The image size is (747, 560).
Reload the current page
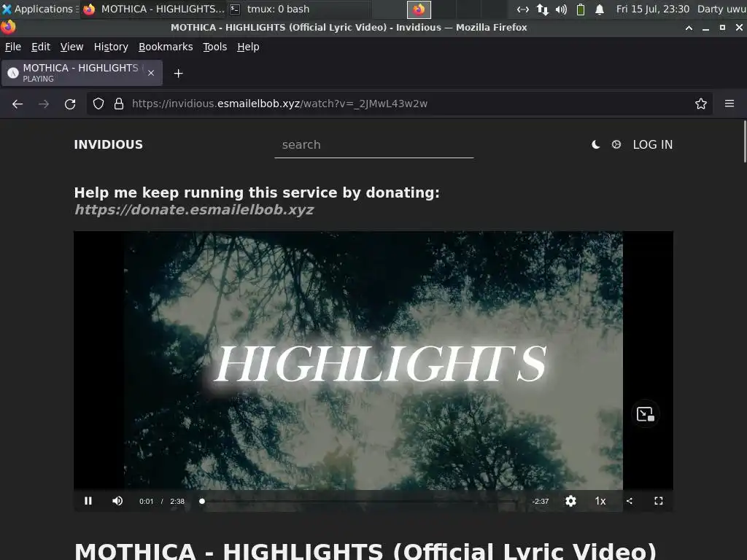point(70,104)
